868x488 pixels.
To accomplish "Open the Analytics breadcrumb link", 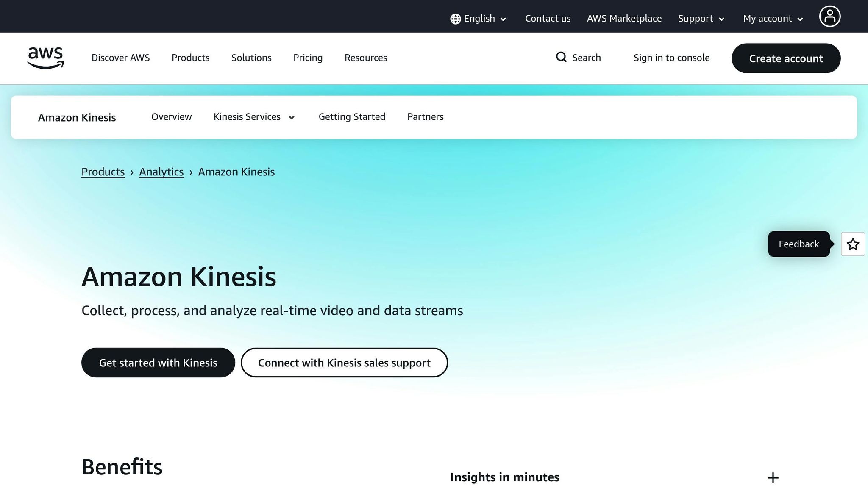I will 161,172.
